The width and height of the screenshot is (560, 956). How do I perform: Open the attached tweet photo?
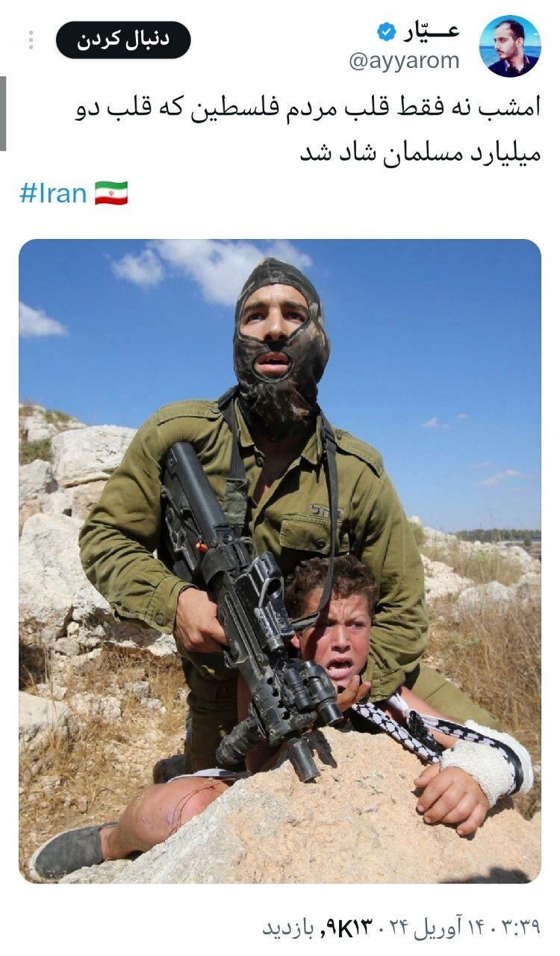point(280,561)
